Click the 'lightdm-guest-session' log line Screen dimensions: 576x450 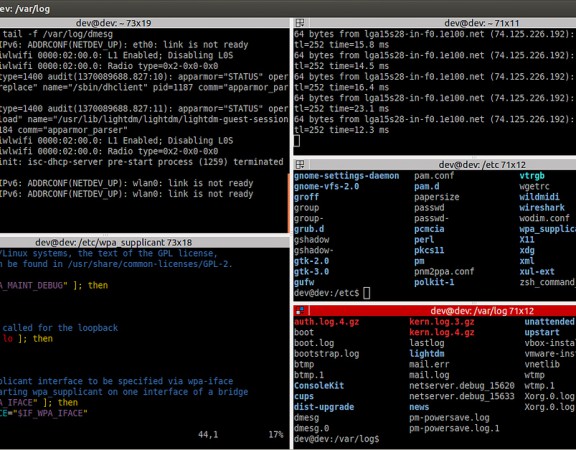144,119
